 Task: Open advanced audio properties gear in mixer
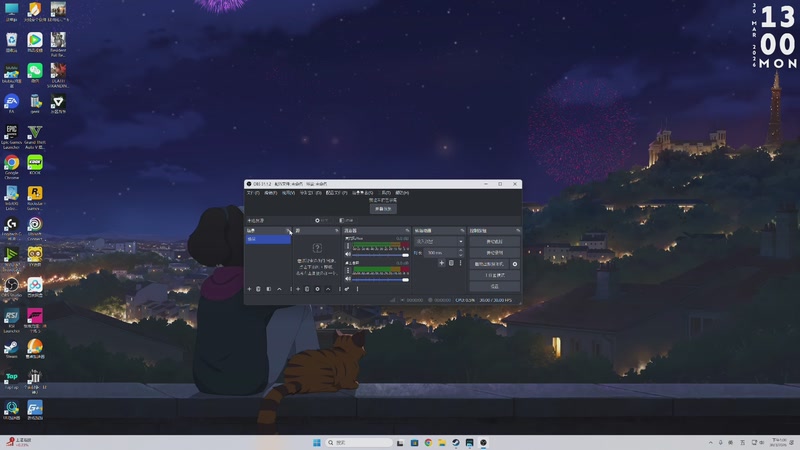coord(347,289)
